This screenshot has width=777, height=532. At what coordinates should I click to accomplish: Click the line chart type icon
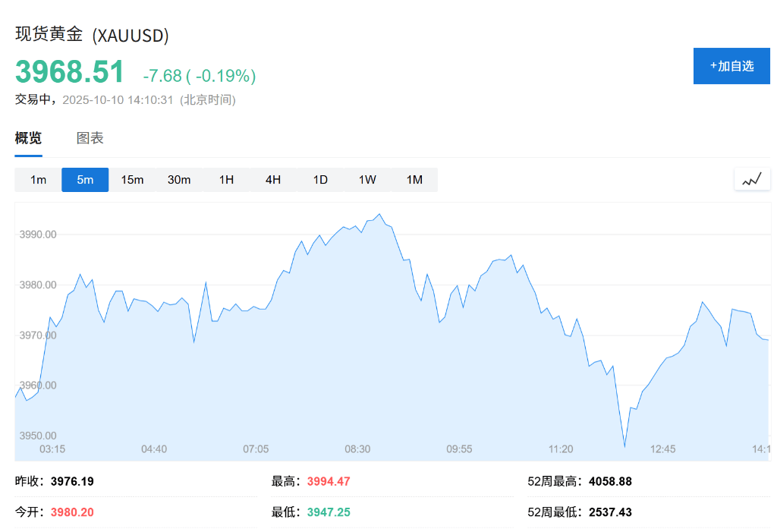point(752,180)
